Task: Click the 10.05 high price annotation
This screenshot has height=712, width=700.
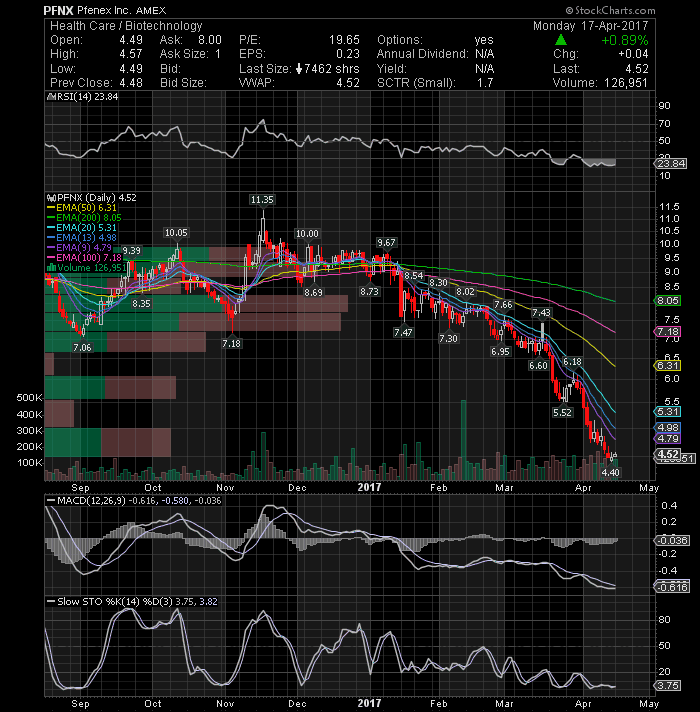Action: coord(176,232)
